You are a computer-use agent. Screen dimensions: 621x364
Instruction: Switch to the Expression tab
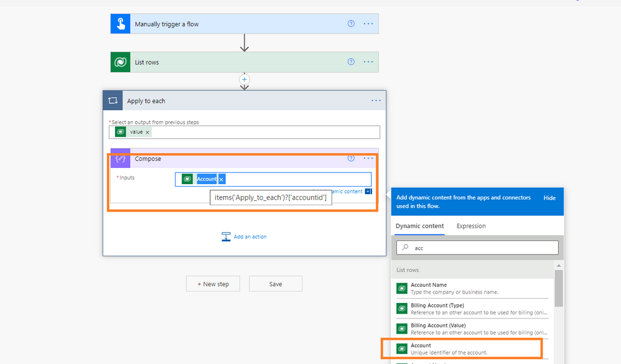471,226
